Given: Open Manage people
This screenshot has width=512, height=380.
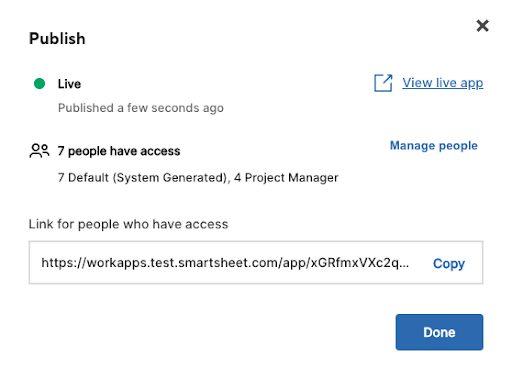Looking at the screenshot, I should 434,145.
